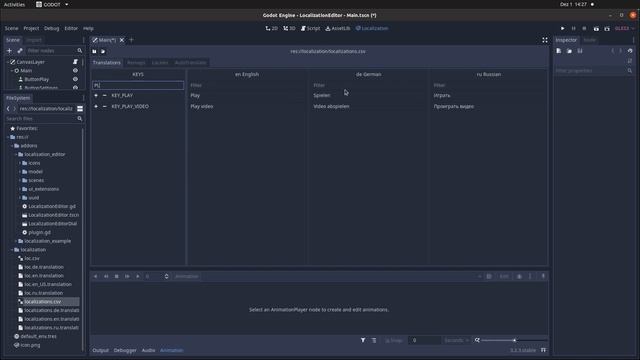
Task: Load a resource in Inspector
Action: (569, 51)
